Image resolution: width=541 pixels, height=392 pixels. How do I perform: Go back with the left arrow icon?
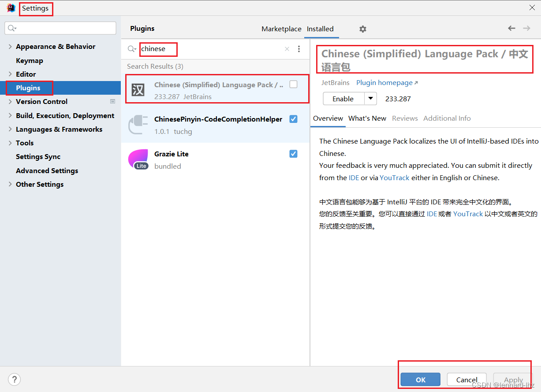point(511,28)
